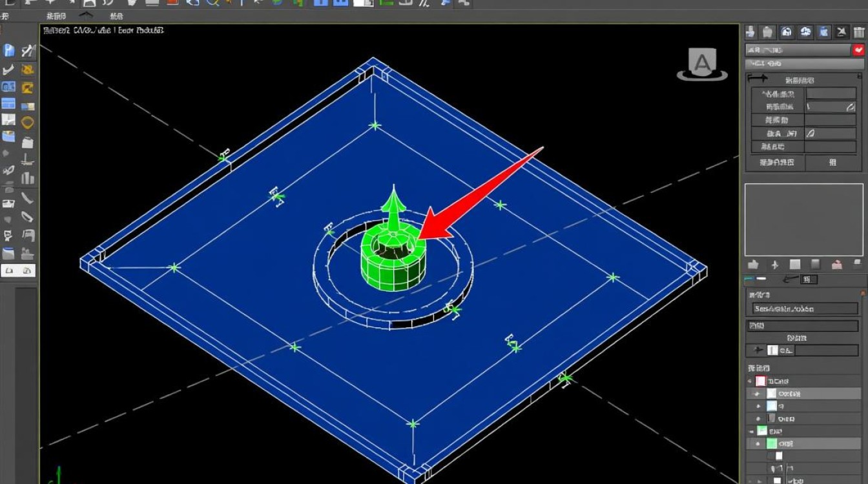Image resolution: width=868 pixels, height=484 pixels.
Task: Collapse the arrow beside the top green swatch layer
Action: [x=751, y=431]
